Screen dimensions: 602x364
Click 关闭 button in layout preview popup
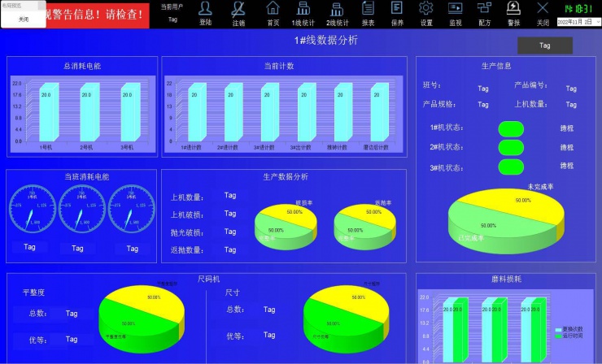24,19
